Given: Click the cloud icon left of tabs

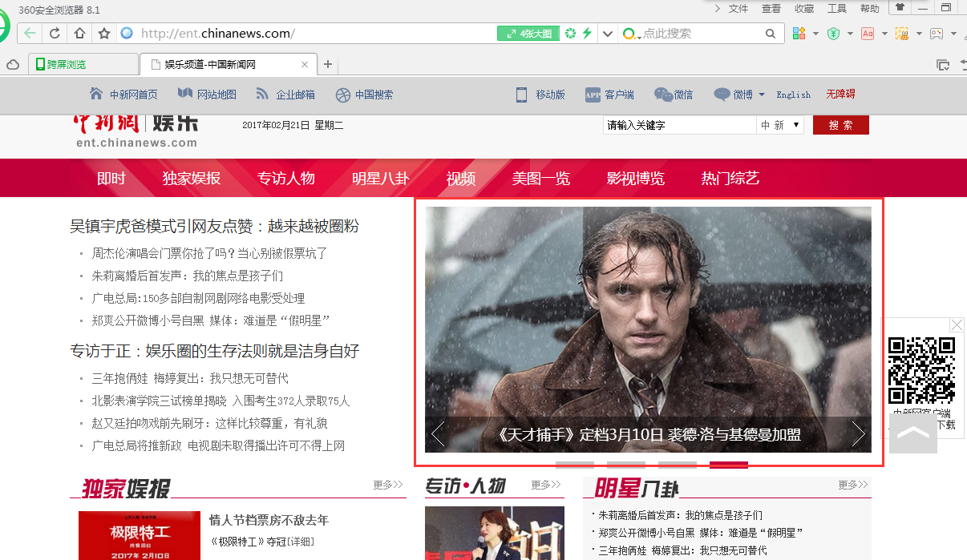Looking at the screenshot, I should (13, 64).
